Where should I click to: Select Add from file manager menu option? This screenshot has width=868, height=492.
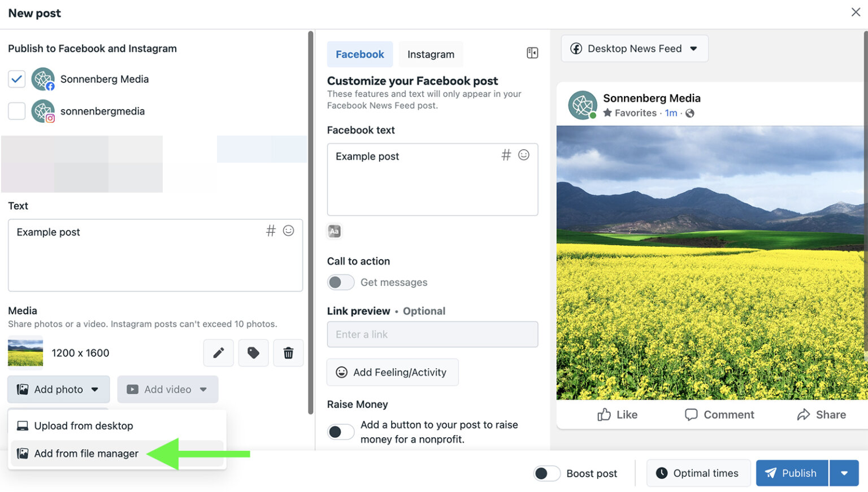(86, 454)
